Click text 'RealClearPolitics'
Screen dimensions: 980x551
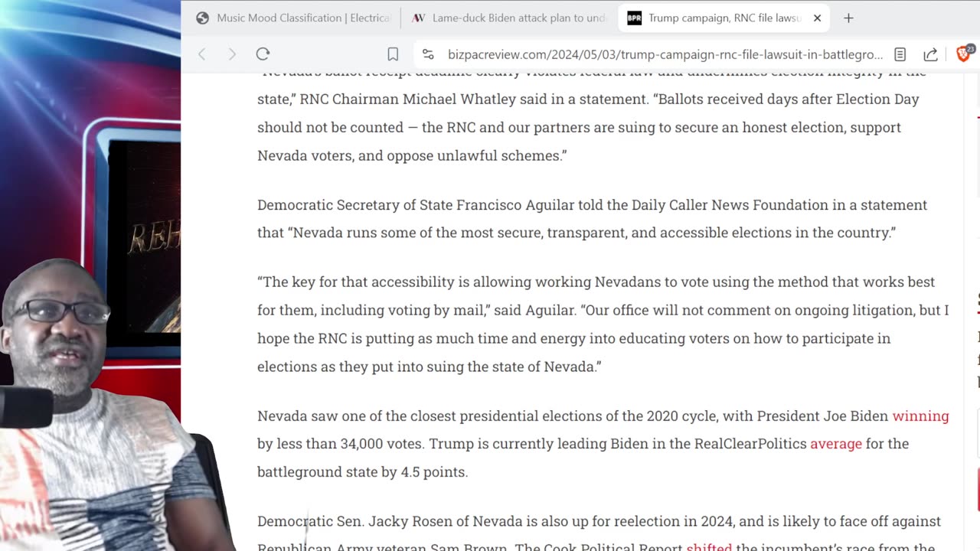tap(750, 444)
